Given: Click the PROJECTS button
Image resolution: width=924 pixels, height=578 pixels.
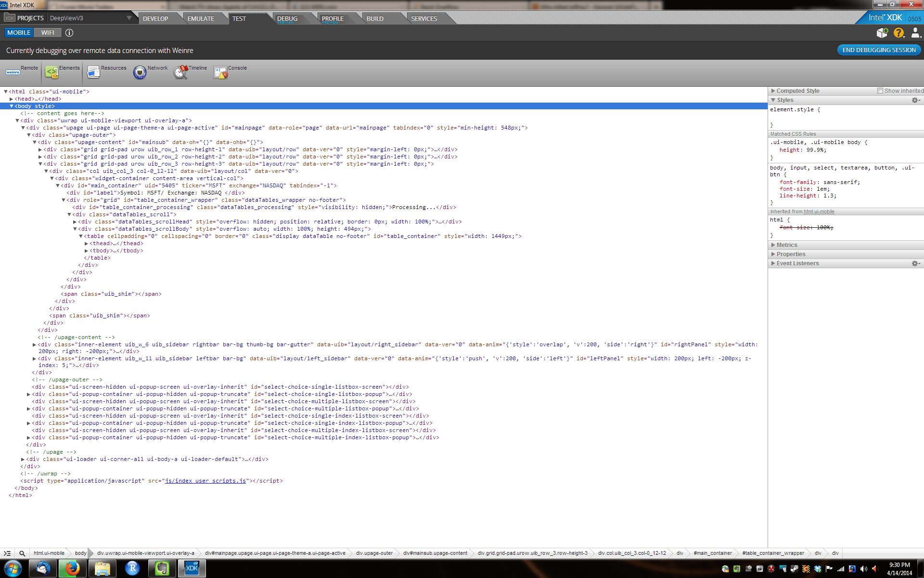Looking at the screenshot, I should point(30,18).
